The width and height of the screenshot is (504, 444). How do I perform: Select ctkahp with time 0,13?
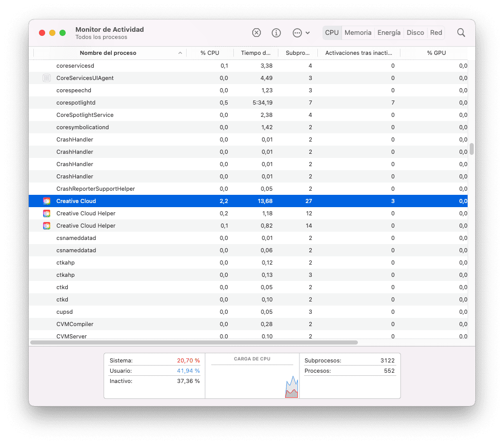click(248, 275)
